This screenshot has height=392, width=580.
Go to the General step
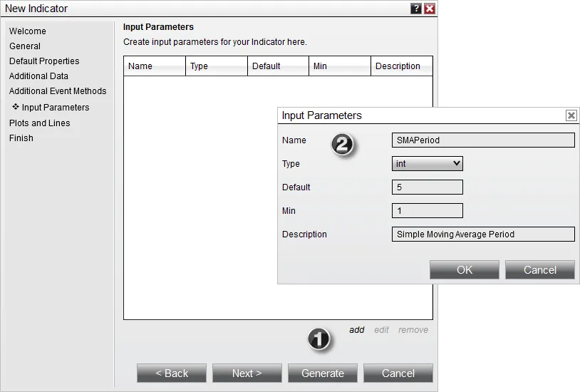coord(25,46)
